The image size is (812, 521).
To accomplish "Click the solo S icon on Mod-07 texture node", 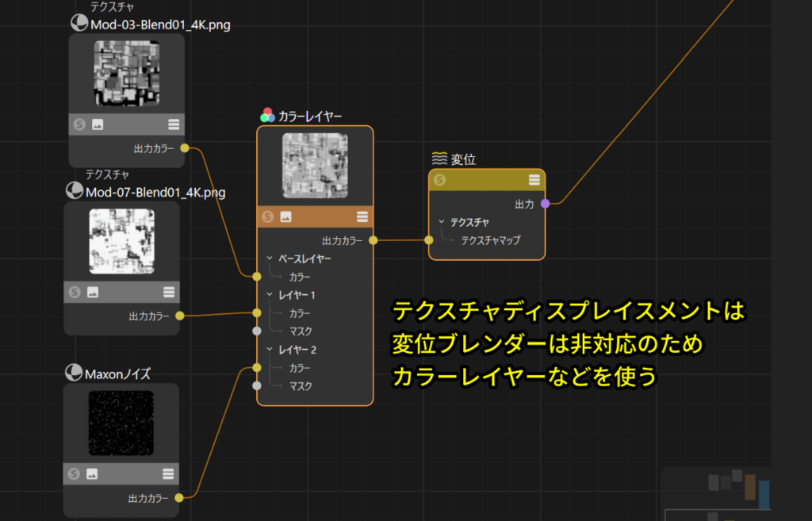I will pyautogui.click(x=75, y=292).
